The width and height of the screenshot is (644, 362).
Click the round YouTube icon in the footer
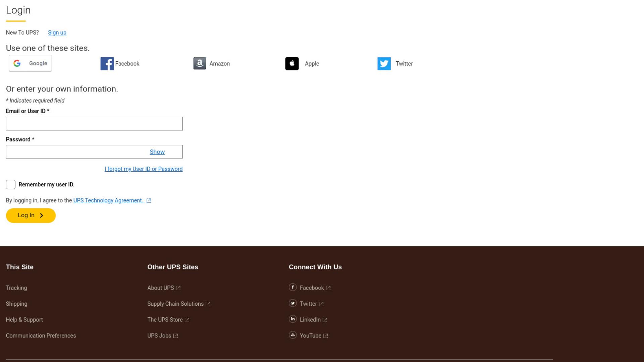tap(293, 335)
